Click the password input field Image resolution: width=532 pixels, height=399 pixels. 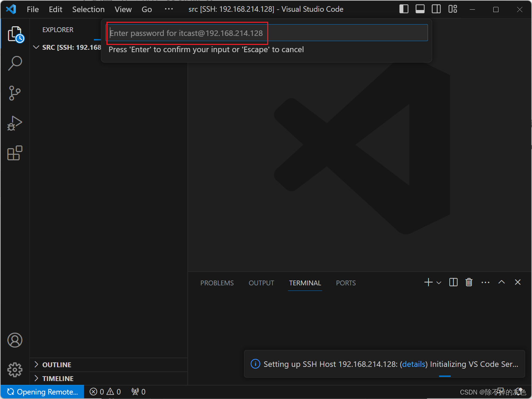[266, 33]
